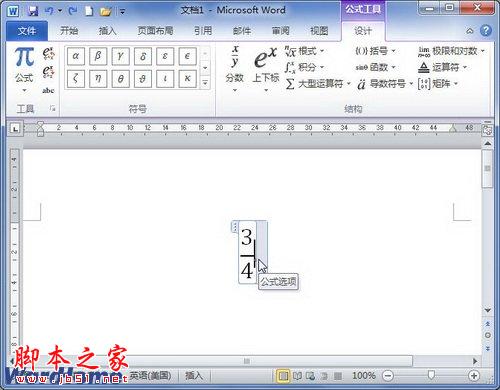
Task: Expand the full symbol gallery
Action: 205,82
